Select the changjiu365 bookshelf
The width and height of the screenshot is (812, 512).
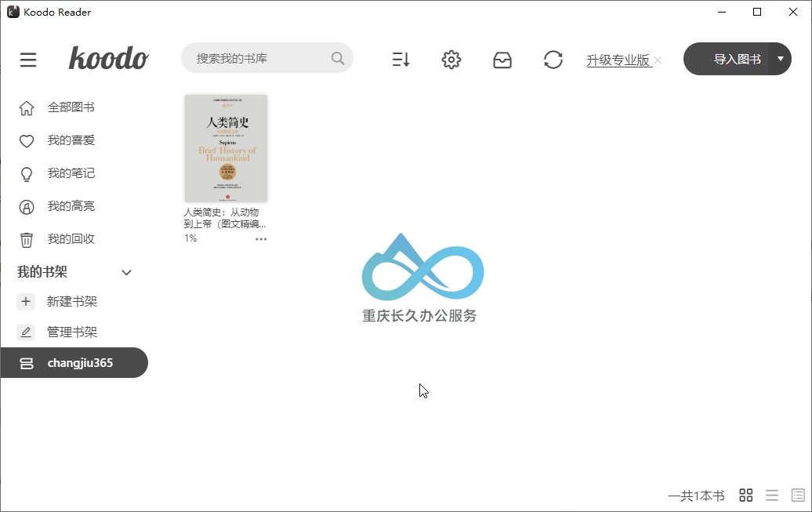point(74,363)
